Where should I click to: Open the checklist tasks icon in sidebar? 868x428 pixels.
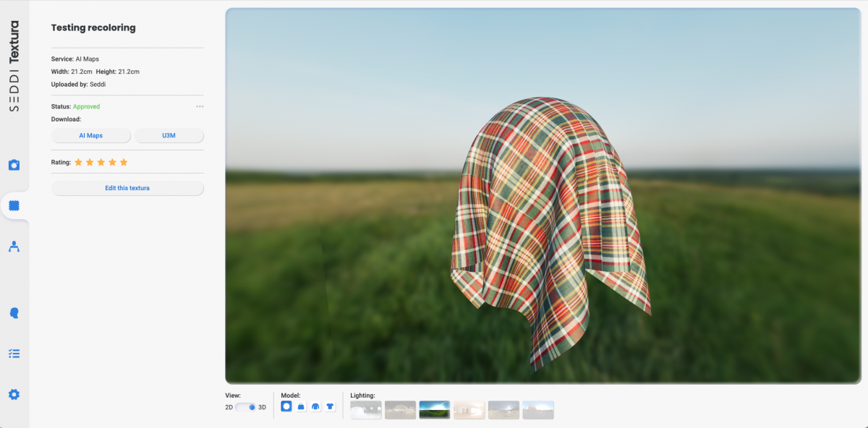point(14,354)
